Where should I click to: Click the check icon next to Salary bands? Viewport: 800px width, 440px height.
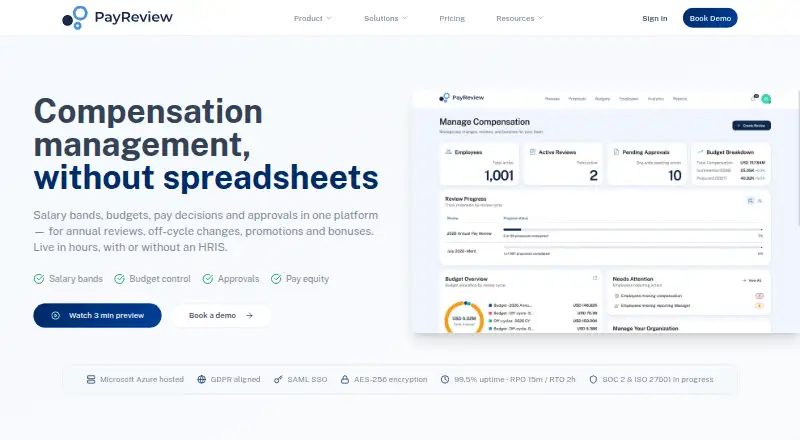coord(39,279)
